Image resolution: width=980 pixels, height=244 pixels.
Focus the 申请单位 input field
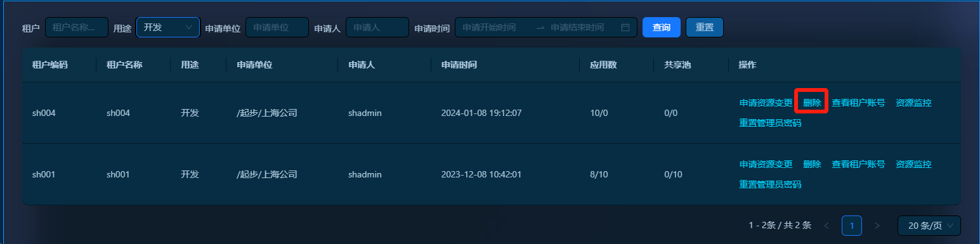277,27
